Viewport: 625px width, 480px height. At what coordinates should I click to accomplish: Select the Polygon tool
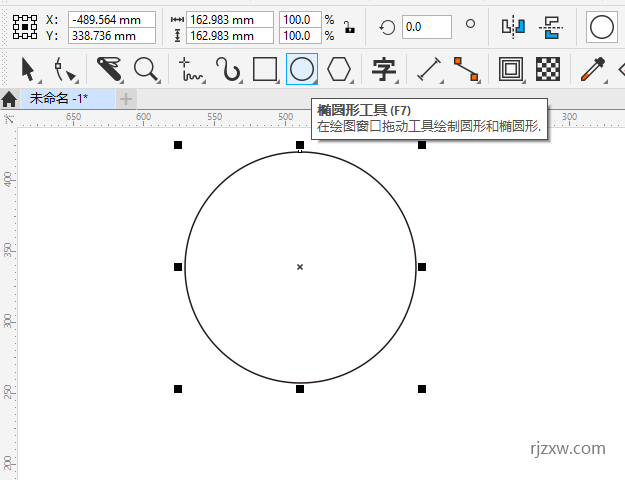click(x=340, y=69)
